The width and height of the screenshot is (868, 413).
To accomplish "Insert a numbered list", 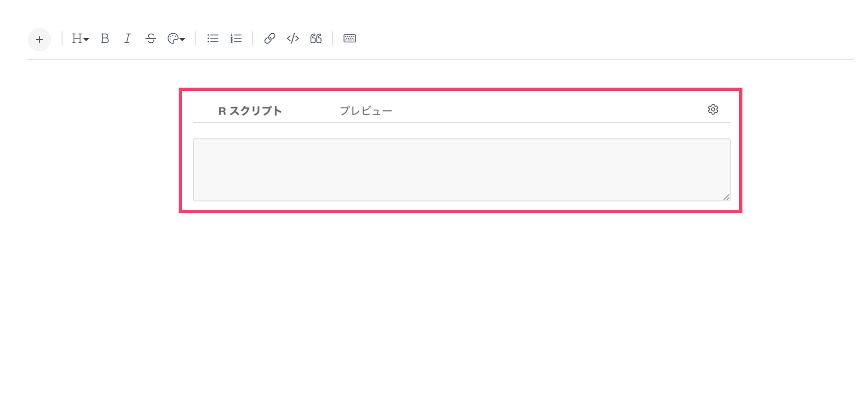I will point(236,38).
